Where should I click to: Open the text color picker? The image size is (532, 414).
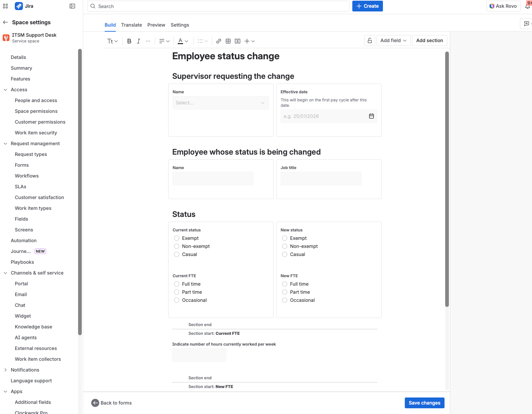(183, 41)
